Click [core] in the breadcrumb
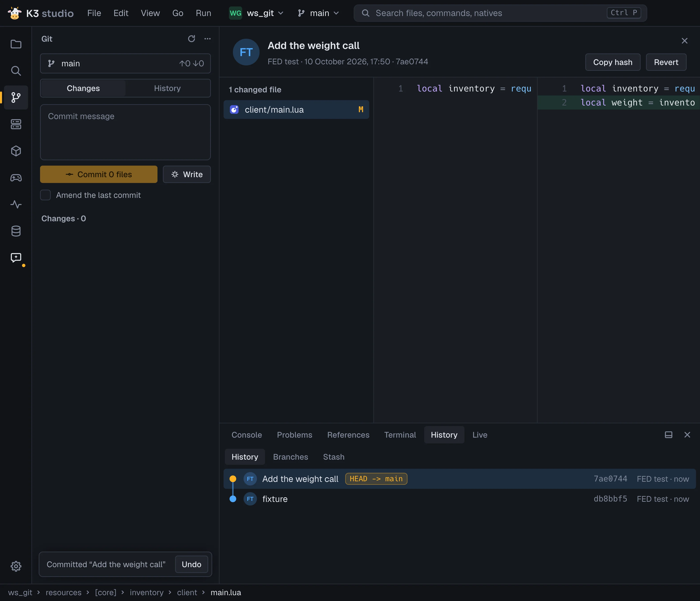The height and width of the screenshot is (601, 700). click(105, 592)
